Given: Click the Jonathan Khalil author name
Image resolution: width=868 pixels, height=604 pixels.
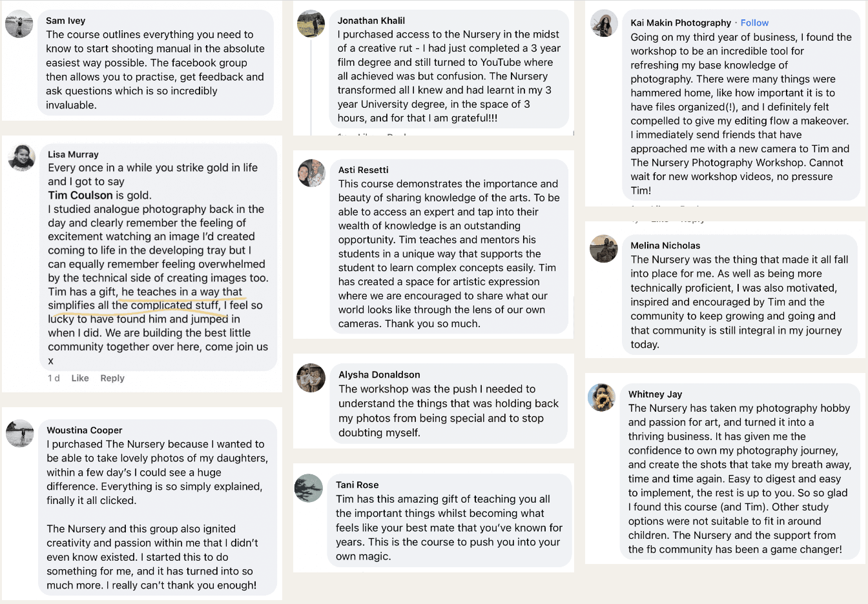Looking at the screenshot, I should click(371, 21).
